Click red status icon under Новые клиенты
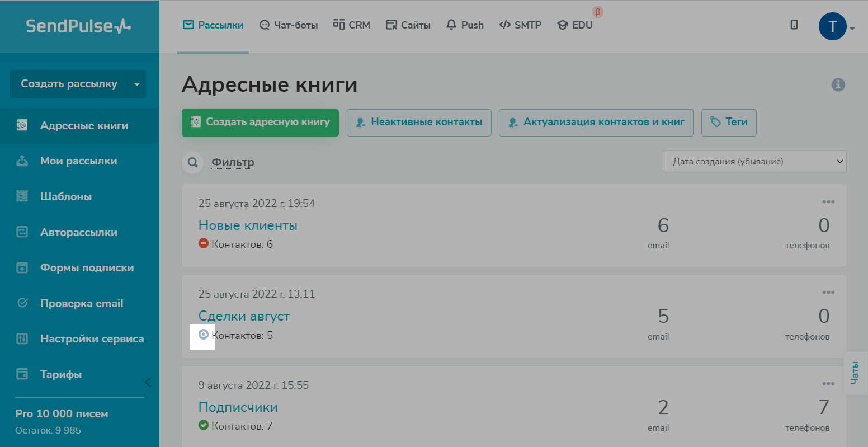The height and width of the screenshot is (447, 868). pyautogui.click(x=204, y=244)
